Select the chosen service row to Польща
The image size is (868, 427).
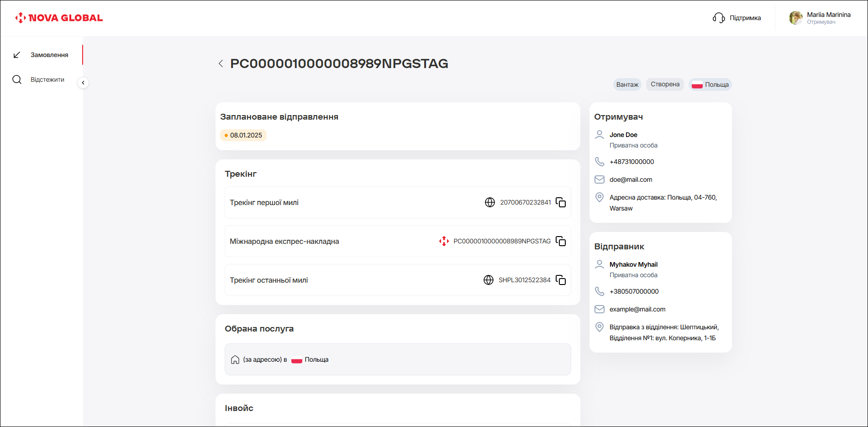(397, 359)
